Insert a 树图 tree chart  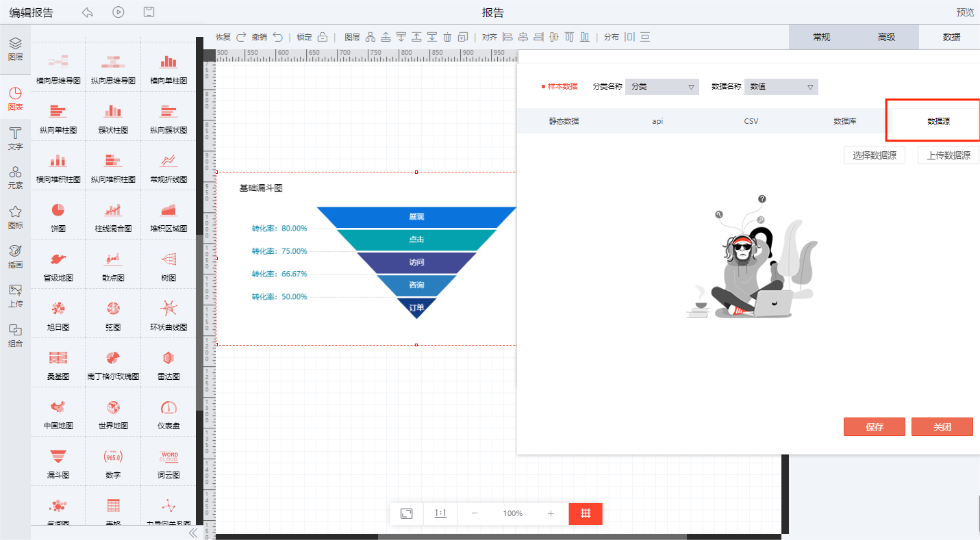[x=168, y=266]
